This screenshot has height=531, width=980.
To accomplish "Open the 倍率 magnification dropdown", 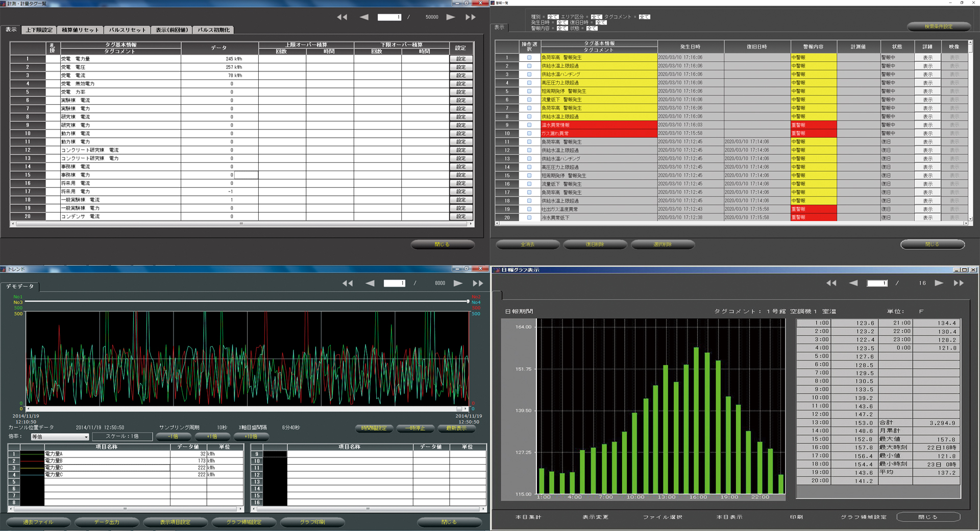I will click(60, 437).
